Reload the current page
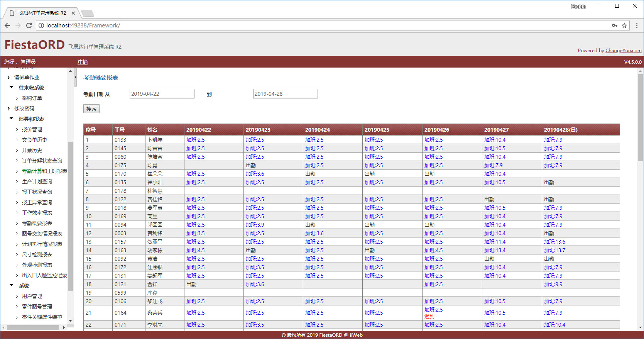644x339 pixels. coord(29,25)
